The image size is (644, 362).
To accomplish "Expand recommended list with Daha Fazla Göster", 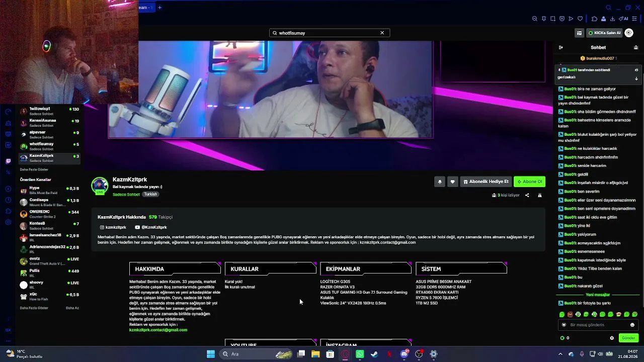I will tap(34, 308).
